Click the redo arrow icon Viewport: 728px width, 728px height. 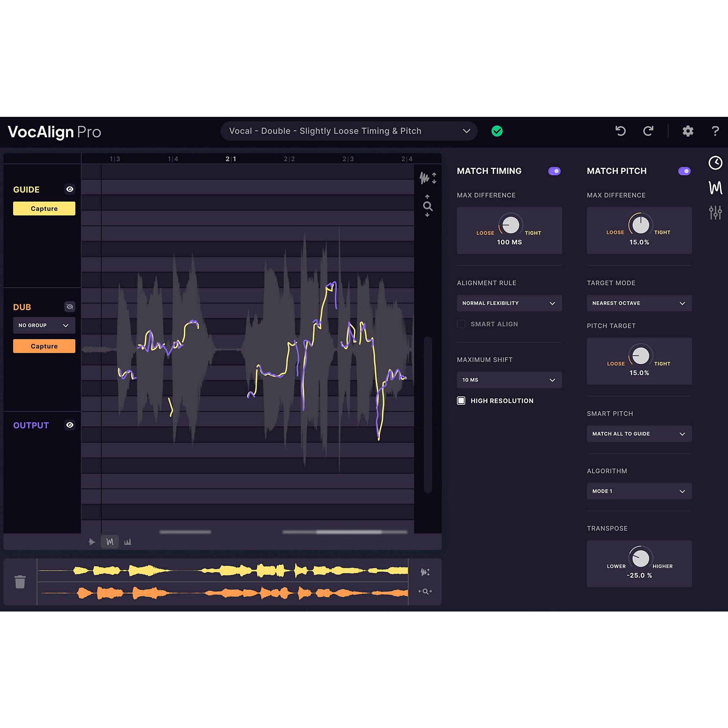(x=648, y=131)
